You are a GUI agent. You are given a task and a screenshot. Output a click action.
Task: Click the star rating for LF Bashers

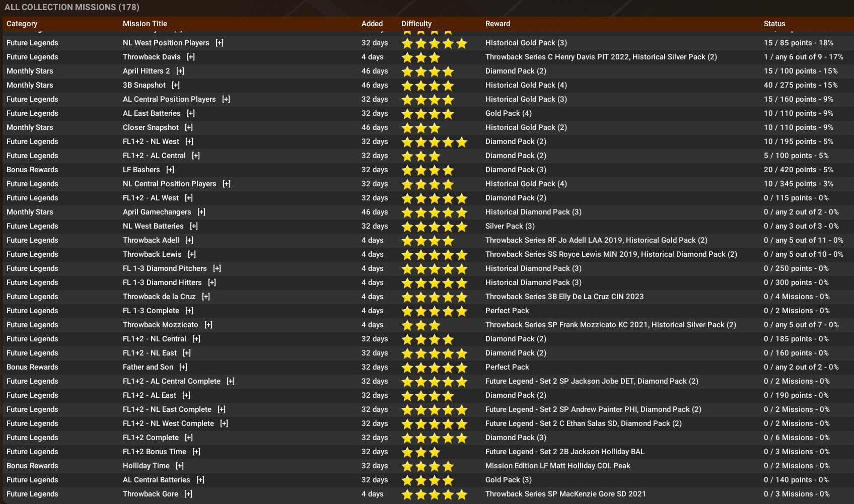[428, 170]
